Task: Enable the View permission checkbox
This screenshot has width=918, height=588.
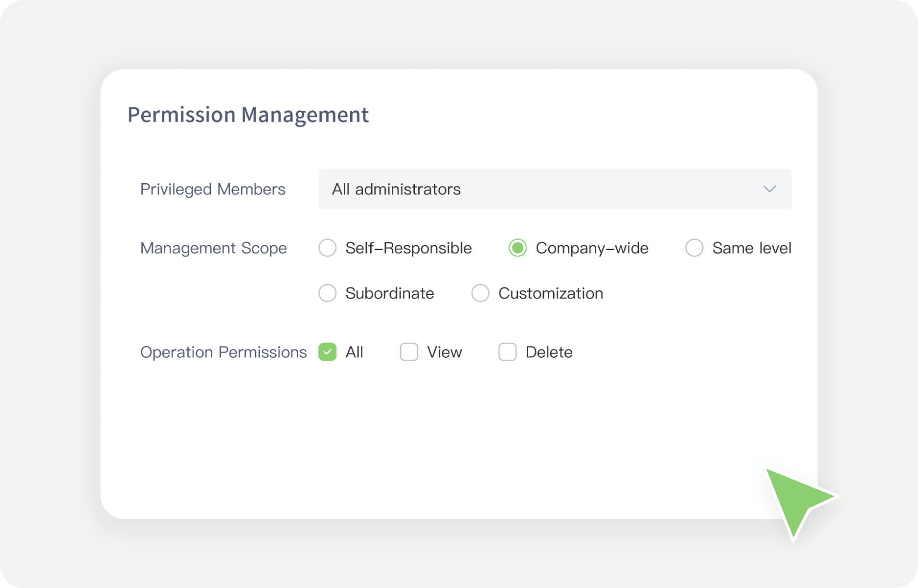Action: point(409,352)
